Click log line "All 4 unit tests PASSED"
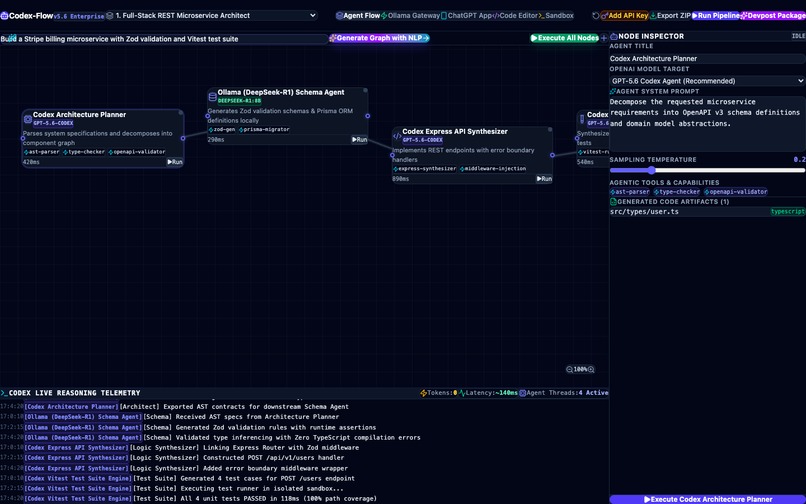 click(254, 499)
